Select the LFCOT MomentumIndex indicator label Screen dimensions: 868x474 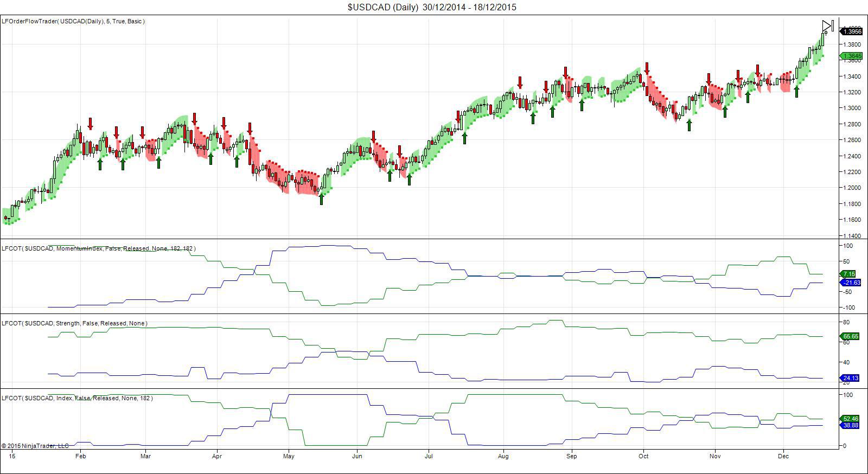99,248
